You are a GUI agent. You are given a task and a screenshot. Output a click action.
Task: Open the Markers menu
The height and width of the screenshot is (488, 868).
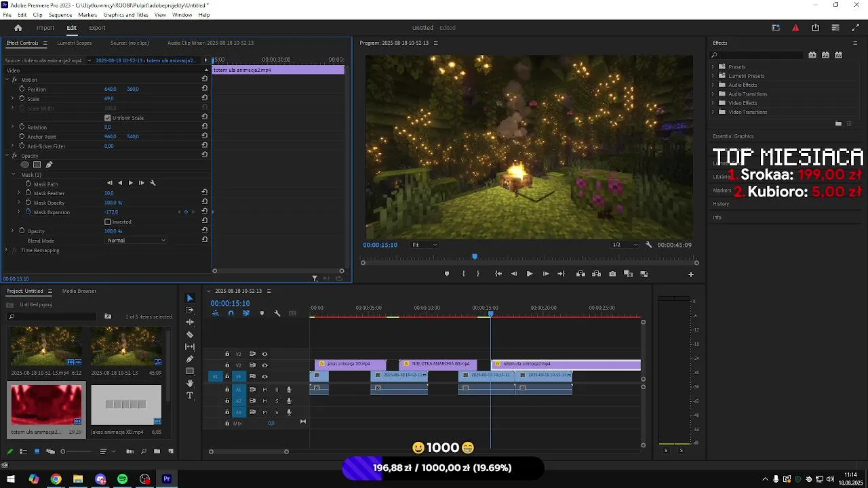(x=87, y=15)
